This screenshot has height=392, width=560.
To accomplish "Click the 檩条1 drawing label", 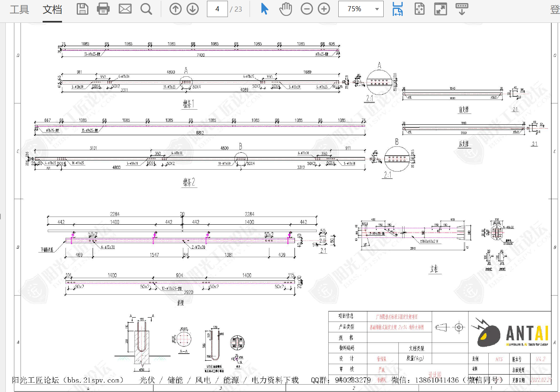I will [x=189, y=104].
